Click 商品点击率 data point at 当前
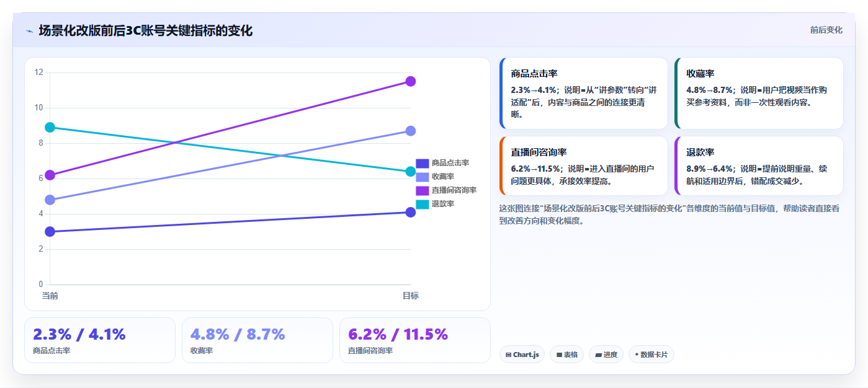The width and height of the screenshot is (868, 388). coord(50,231)
